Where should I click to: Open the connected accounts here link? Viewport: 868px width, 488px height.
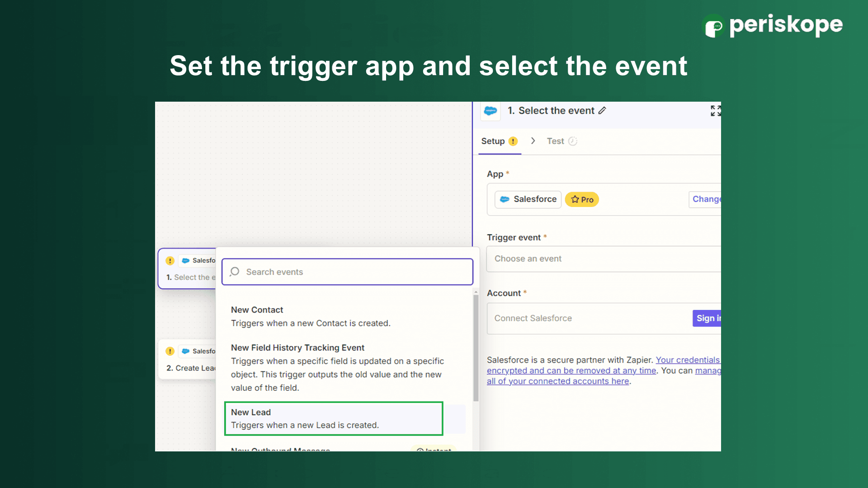pyautogui.click(x=558, y=381)
